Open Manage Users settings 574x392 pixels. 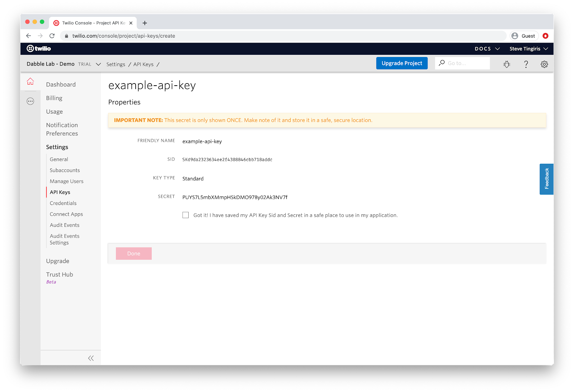click(67, 181)
